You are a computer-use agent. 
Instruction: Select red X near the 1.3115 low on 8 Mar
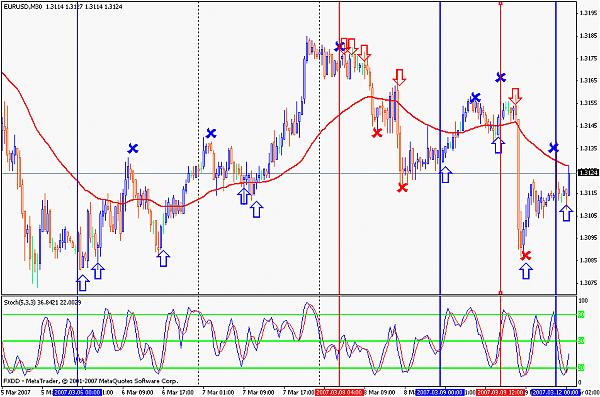tap(402, 188)
